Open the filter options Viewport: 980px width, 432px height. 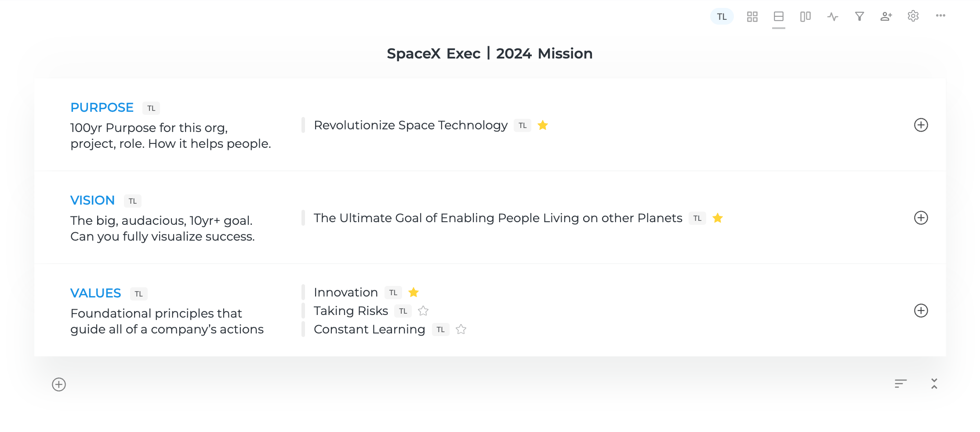coord(859,16)
